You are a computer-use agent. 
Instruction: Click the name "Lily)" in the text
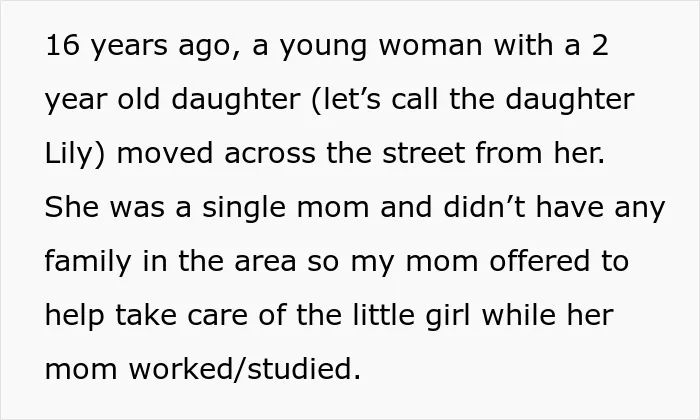point(75,154)
